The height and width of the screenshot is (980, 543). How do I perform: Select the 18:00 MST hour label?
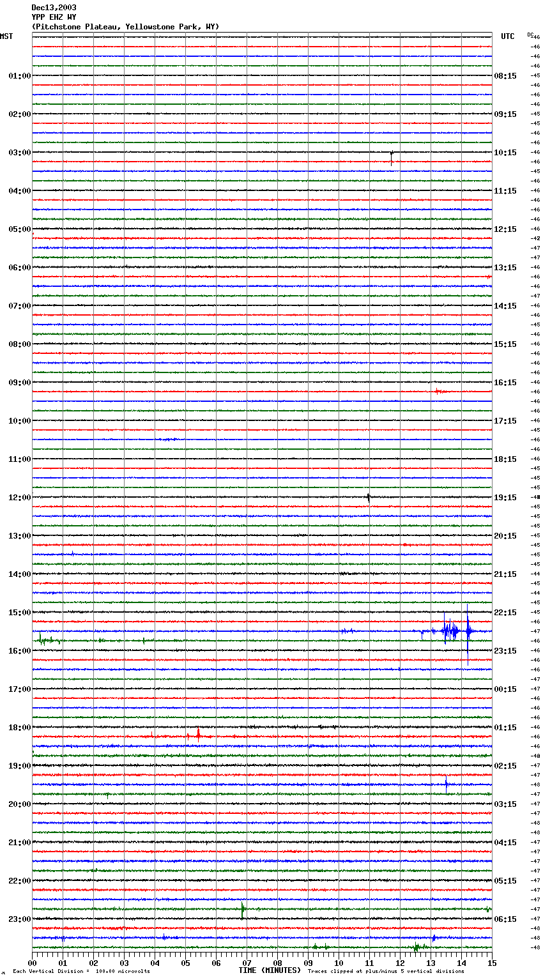coord(20,728)
